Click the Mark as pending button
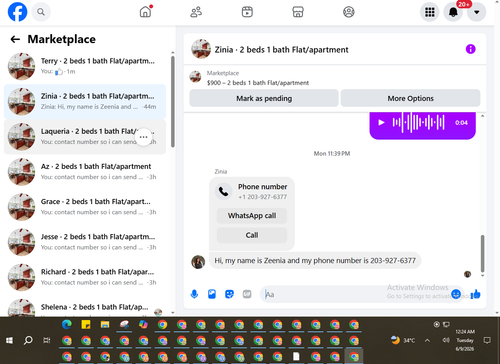 264,98
